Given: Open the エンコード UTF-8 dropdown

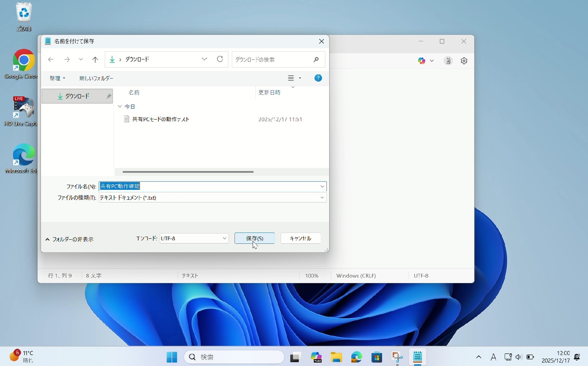Looking at the screenshot, I should tap(224, 238).
